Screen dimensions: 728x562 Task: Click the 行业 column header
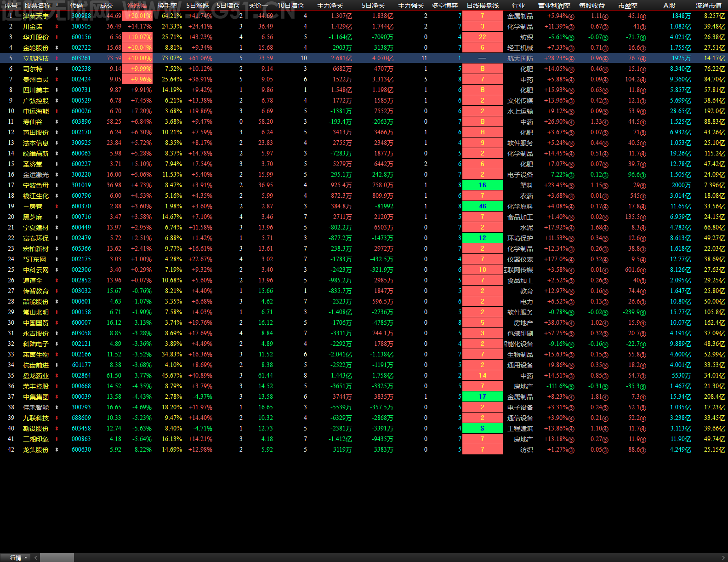[x=518, y=6]
